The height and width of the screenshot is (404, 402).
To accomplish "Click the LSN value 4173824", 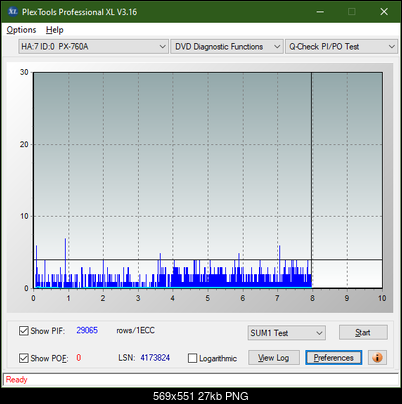I will tap(155, 358).
